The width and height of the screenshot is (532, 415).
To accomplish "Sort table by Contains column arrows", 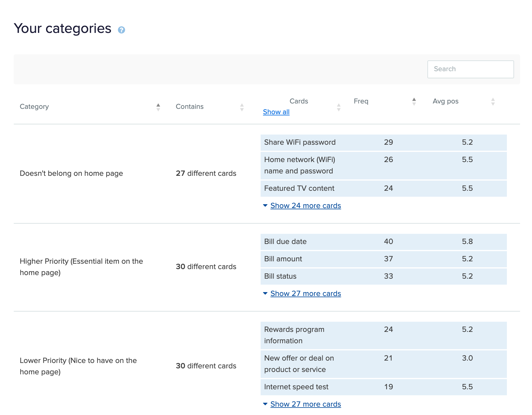I will coord(242,107).
